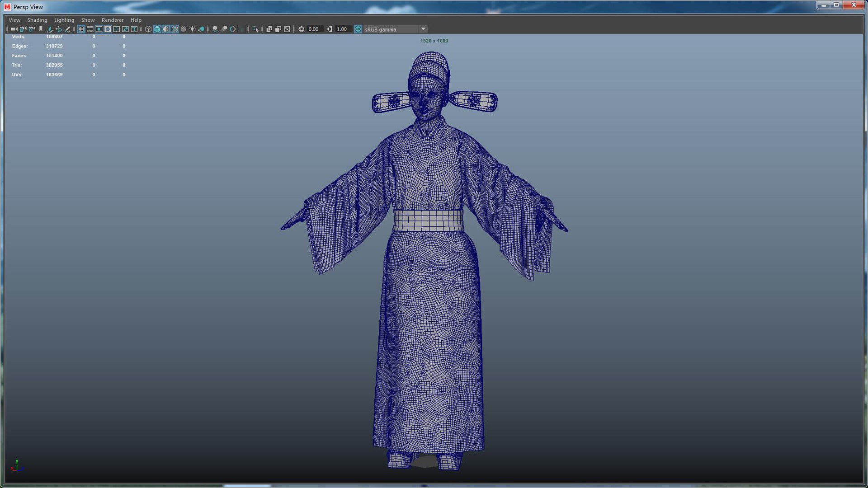Viewport: 868px width, 488px height.
Task: Enable Use Default Material shading
Action: [x=166, y=29]
